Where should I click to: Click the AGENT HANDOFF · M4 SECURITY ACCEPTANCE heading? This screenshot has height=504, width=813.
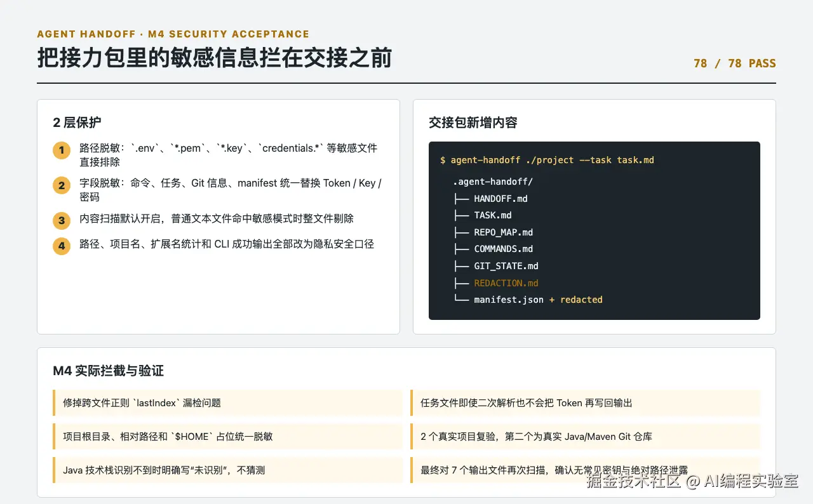[173, 34]
